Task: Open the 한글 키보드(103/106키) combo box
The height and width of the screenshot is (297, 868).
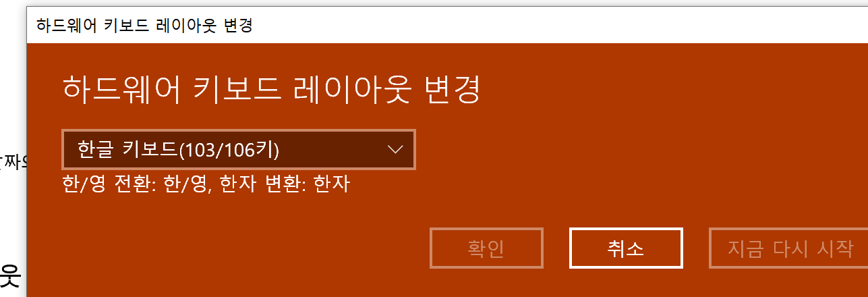Action: click(239, 150)
